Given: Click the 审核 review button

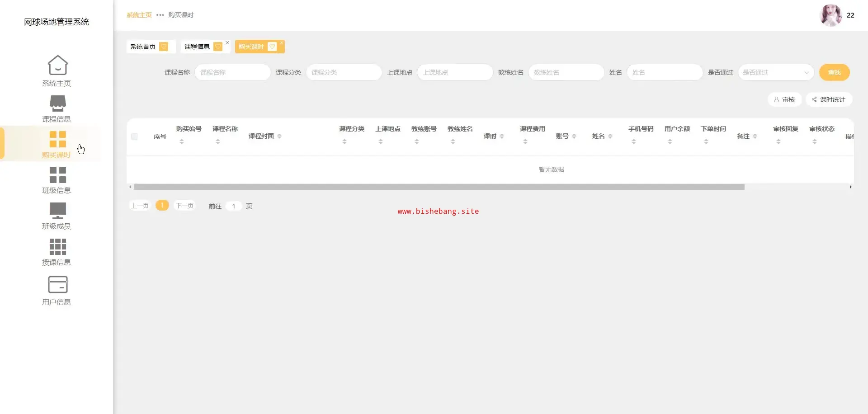Looking at the screenshot, I should click(x=784, y=99).
